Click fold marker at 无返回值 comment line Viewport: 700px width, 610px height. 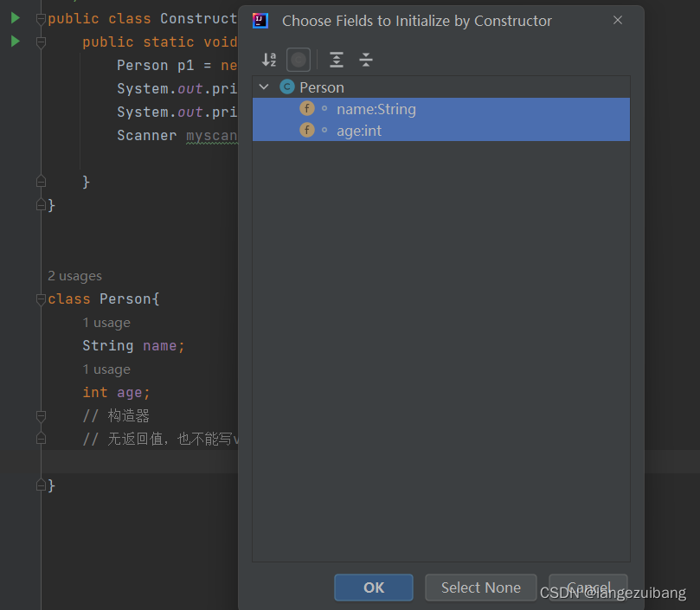tap(41, 439)
